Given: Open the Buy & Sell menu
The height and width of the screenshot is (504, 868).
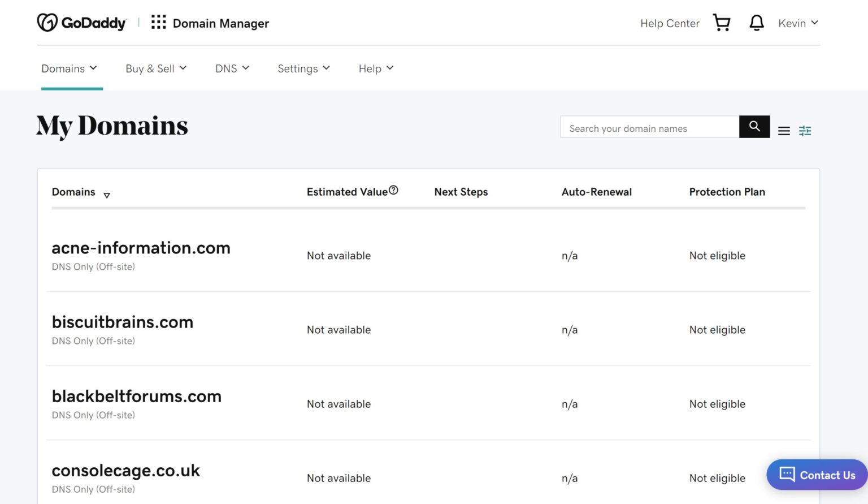Looking at the screenshot, I should click(x=155, y=68).
